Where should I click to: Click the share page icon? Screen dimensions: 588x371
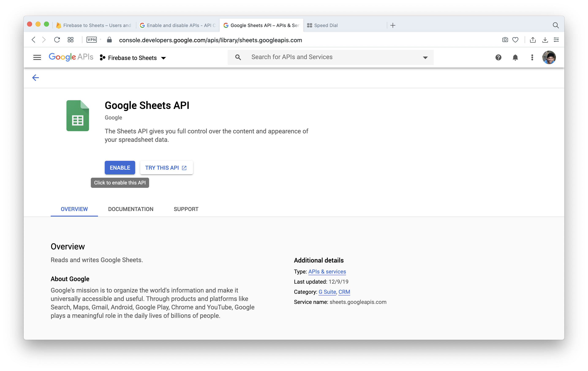click(533, 40)
